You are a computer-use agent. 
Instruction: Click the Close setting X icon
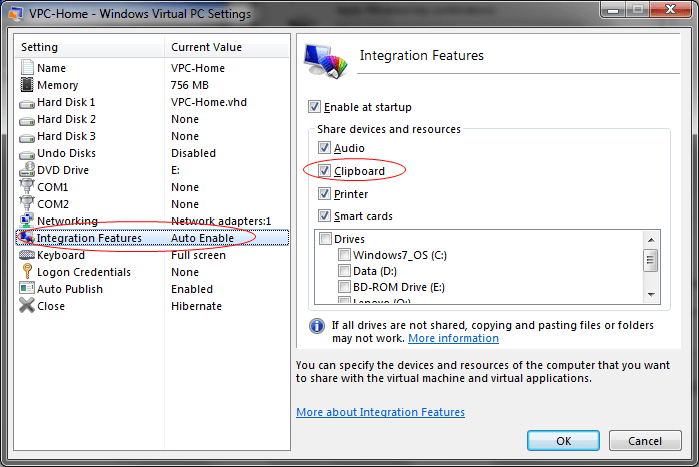point(27,305)
